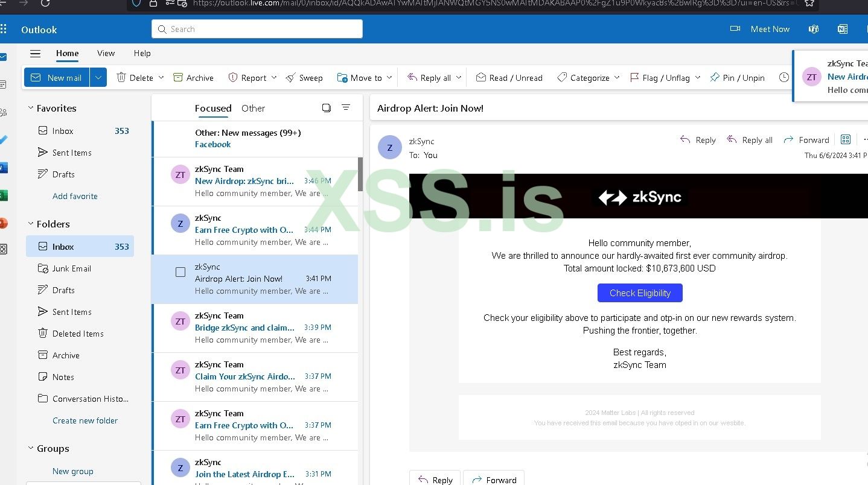Open the Move to dropdown arrow

(389, 77)
